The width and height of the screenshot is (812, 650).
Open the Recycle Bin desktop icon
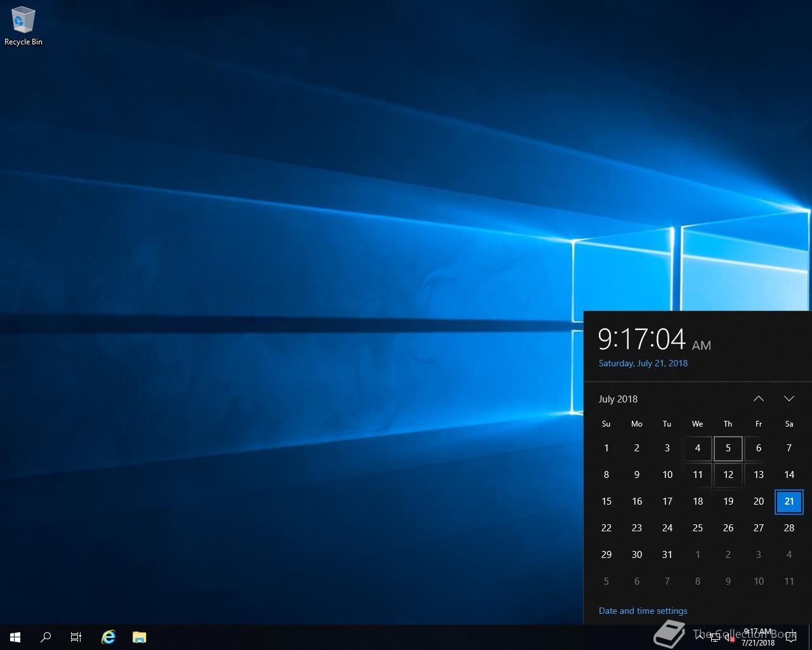coord(23,27)
